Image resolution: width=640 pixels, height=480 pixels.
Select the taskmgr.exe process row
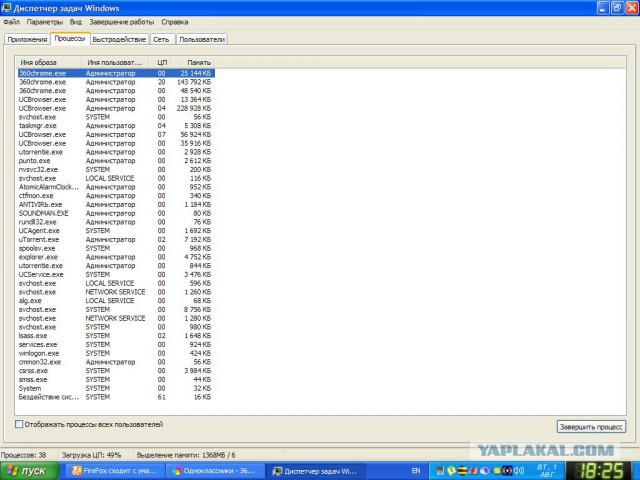pos(116,126)
